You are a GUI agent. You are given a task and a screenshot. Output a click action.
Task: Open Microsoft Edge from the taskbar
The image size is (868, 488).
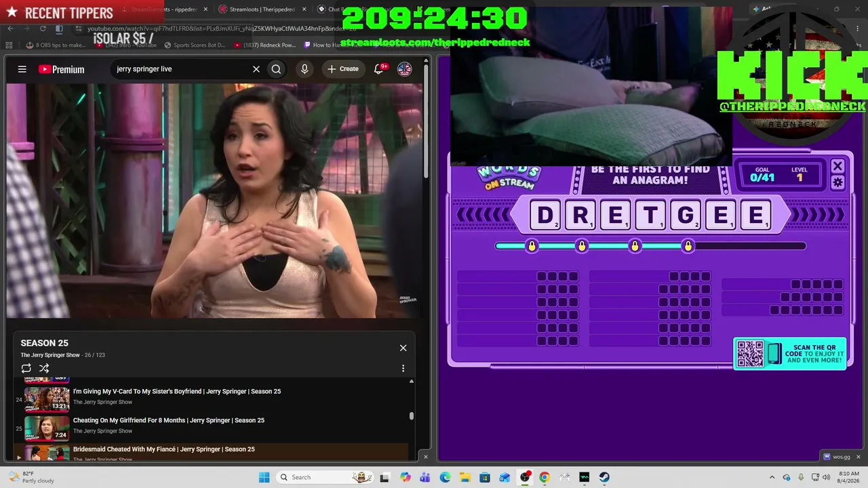[x=445, y=477]
